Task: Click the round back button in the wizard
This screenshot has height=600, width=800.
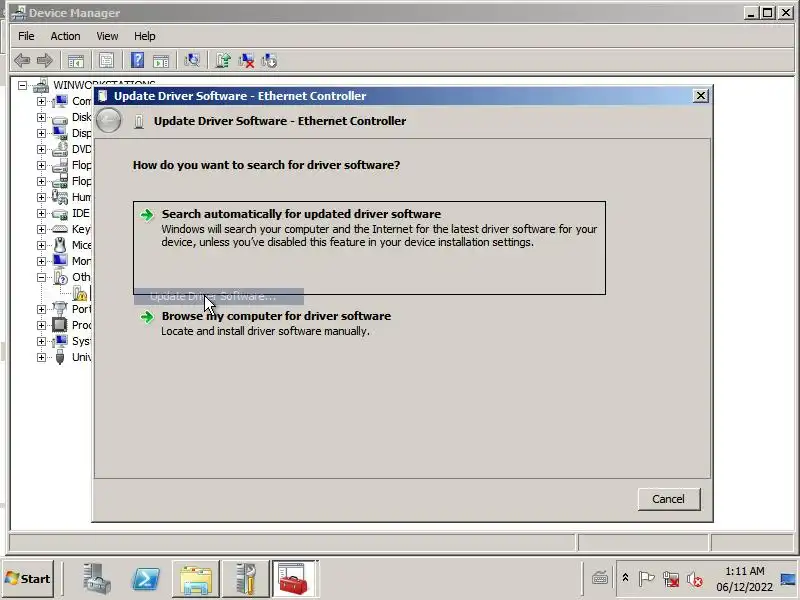Action: tap(109, 121)
